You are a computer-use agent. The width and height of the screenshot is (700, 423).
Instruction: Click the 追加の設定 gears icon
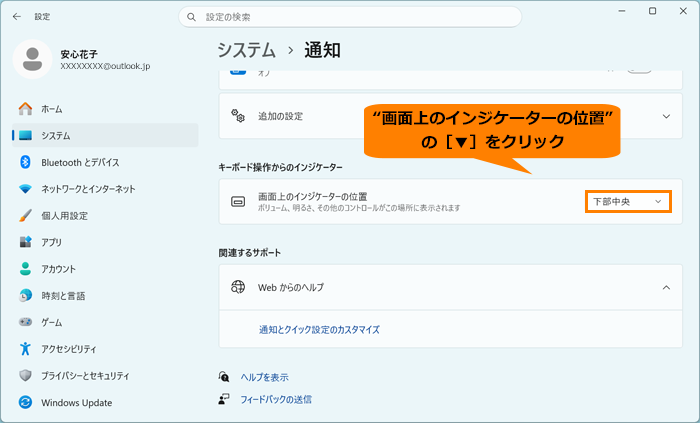pyautogui.click(x=238, y=116)
